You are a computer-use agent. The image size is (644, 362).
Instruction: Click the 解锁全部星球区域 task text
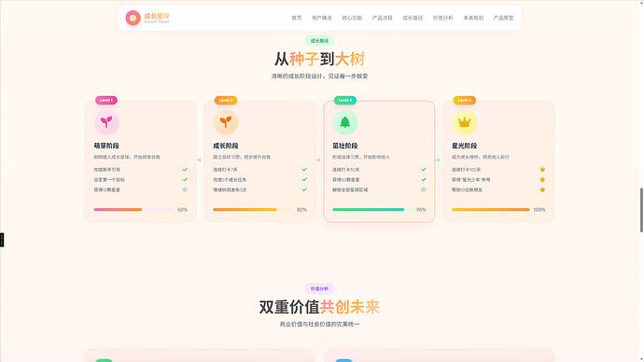click(x=350, y=189)
